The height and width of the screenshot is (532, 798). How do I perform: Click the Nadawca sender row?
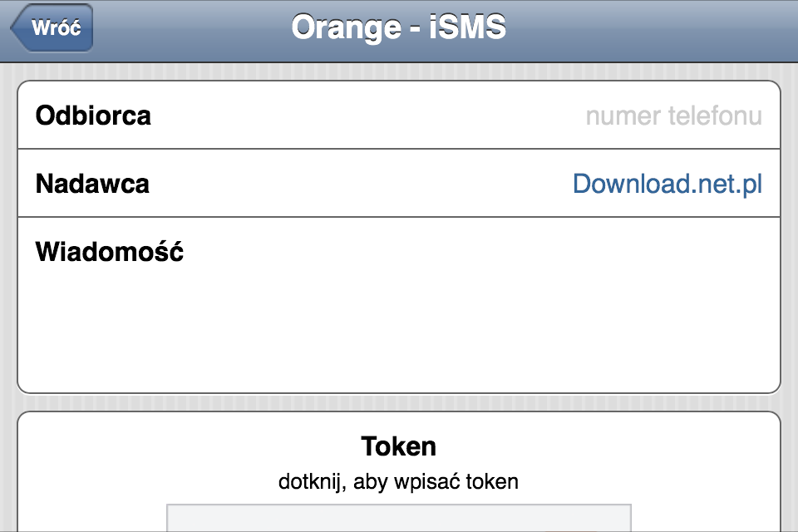[399, 183]
